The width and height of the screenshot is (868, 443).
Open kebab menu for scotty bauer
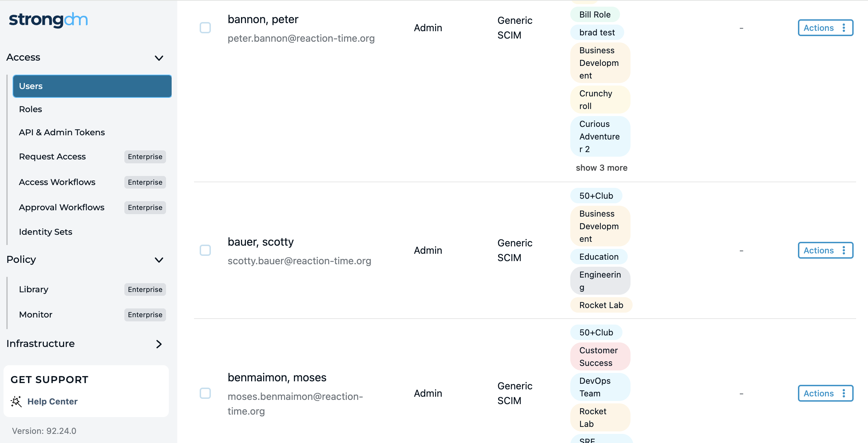844,250
